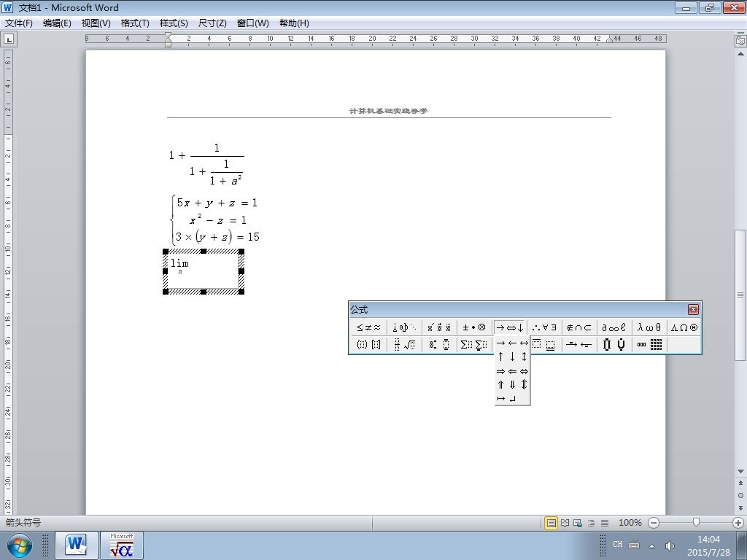This screenshot has width=747, height=560.
Task: Switch to Draft view
Action: click(x=605, y=523)
